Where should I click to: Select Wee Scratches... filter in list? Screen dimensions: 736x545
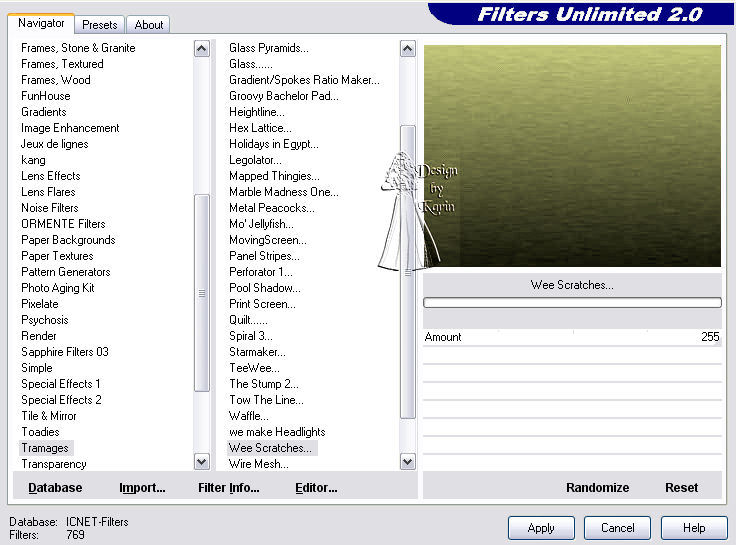[270, 448]
